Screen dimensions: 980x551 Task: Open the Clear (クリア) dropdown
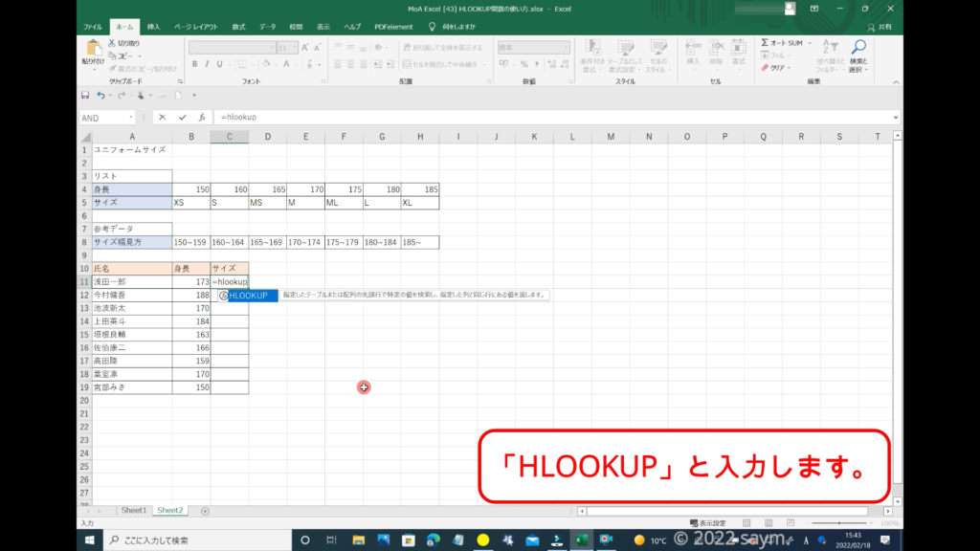tap(775, 68)
